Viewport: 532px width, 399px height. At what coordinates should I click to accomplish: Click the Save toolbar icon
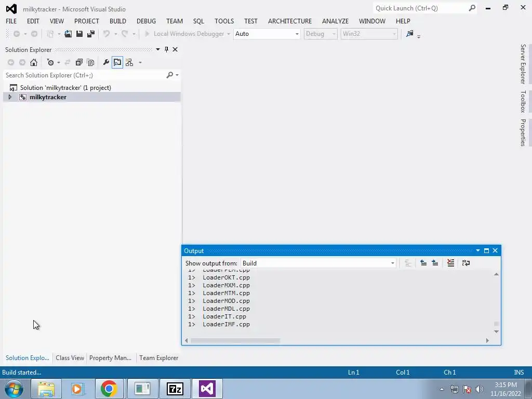click(79, 34)
